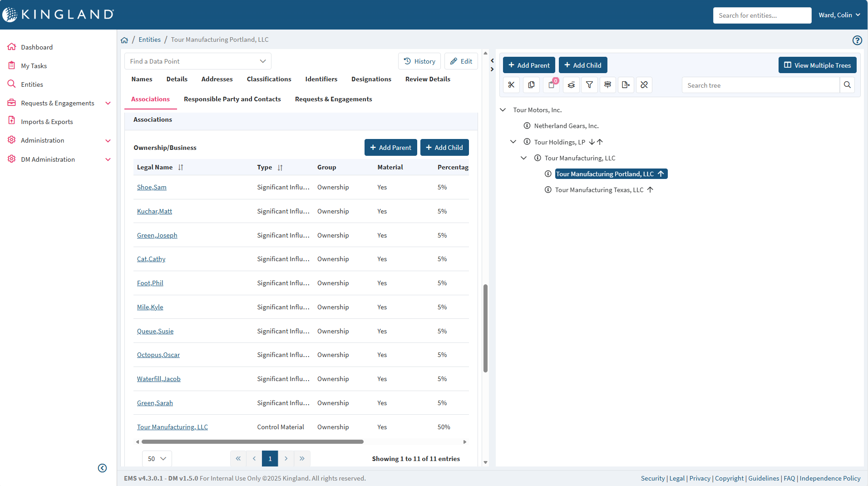This screenshot has height=486, width=868.
Task: Click the export icon in tree toolbar
Action: coord(626,85)
